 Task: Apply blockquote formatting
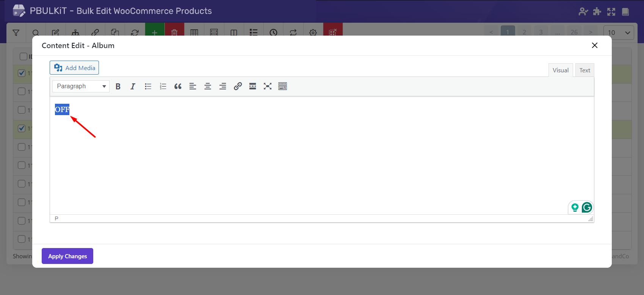pyautogui.click(x=178, y=86)
